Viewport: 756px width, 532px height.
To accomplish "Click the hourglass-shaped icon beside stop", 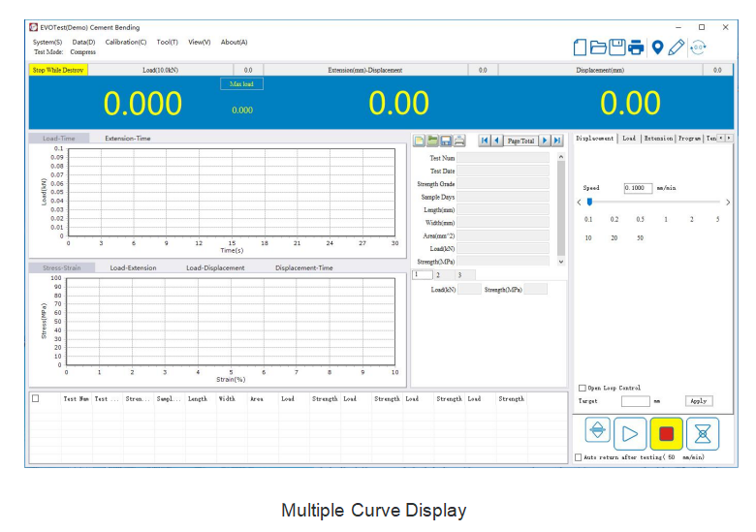I will [703, 432].
